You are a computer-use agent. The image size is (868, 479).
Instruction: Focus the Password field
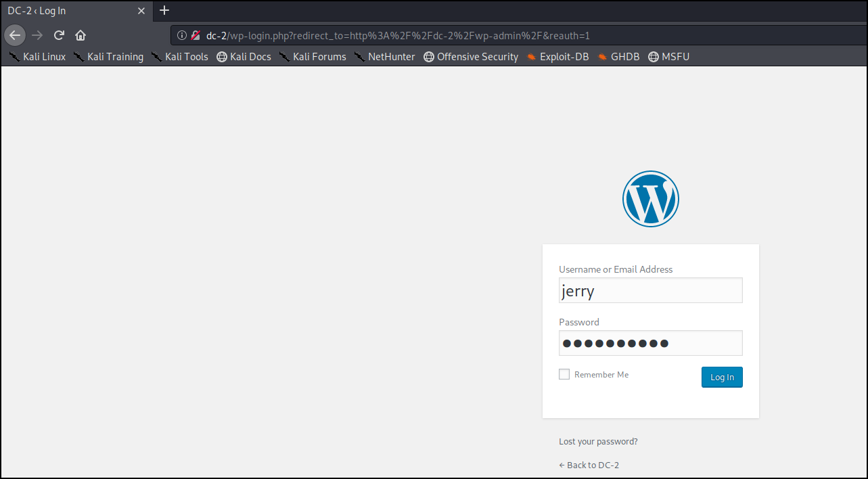pos(650,343)
